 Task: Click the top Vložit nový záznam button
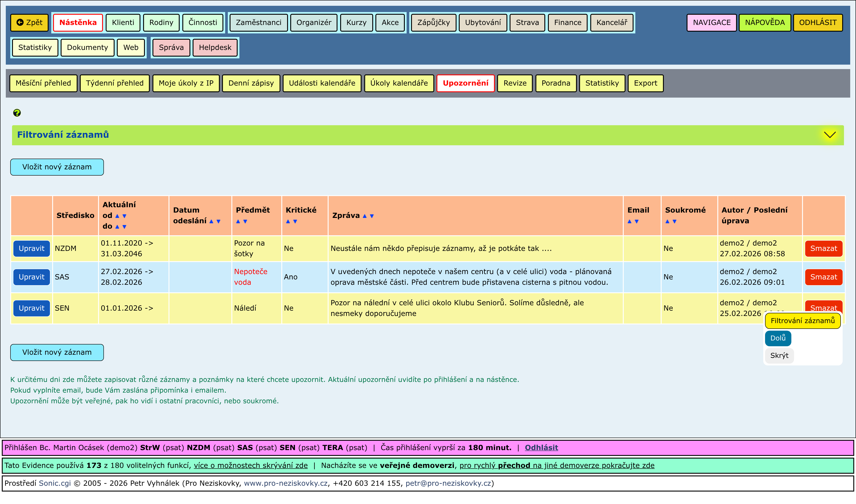tap(57, 167)
